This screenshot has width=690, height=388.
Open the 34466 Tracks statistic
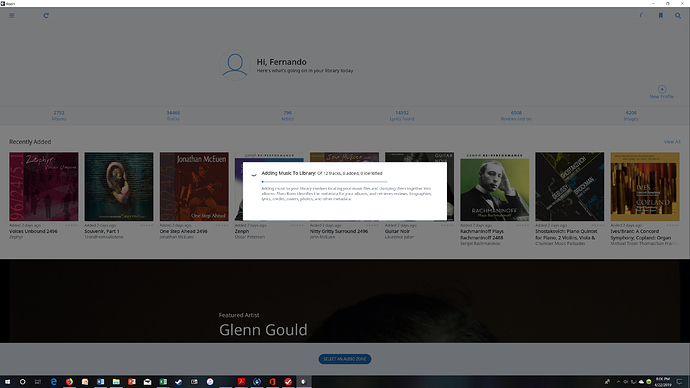click(x=173, y=116)
